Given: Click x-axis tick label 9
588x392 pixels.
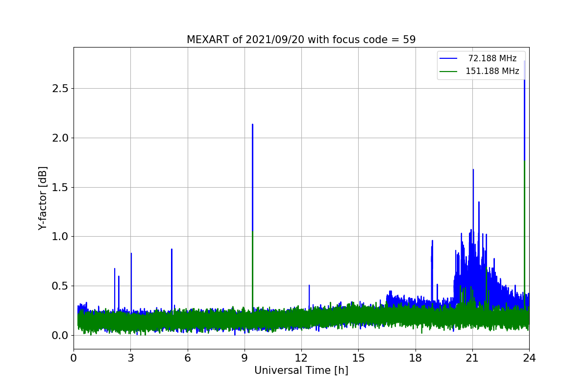Looking at the screenshot, I should pos(245,358).
